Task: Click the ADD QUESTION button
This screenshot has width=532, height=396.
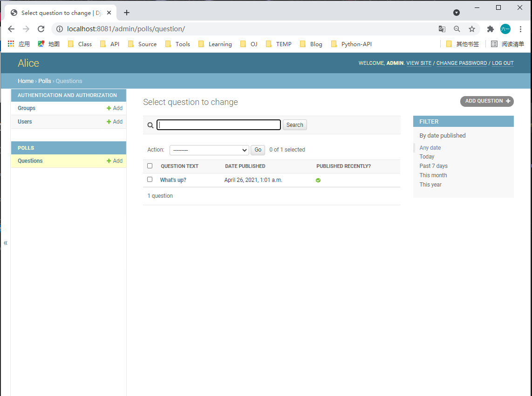Action: (487, 101)
